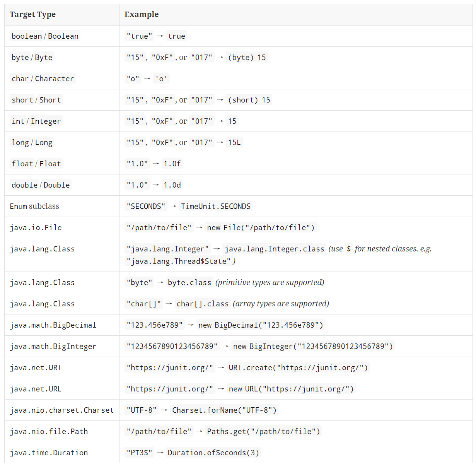Click the "char[].class" code snippet

coord(202,304)
